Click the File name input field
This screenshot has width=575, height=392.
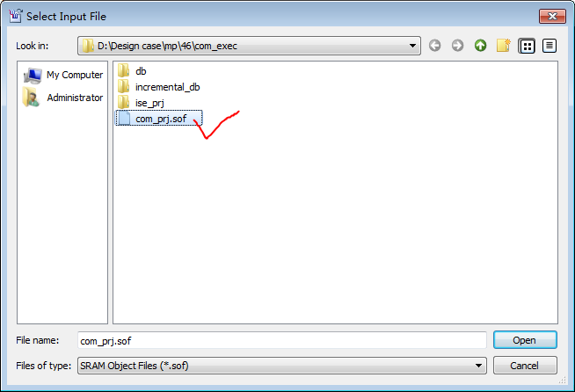(281, 341)
